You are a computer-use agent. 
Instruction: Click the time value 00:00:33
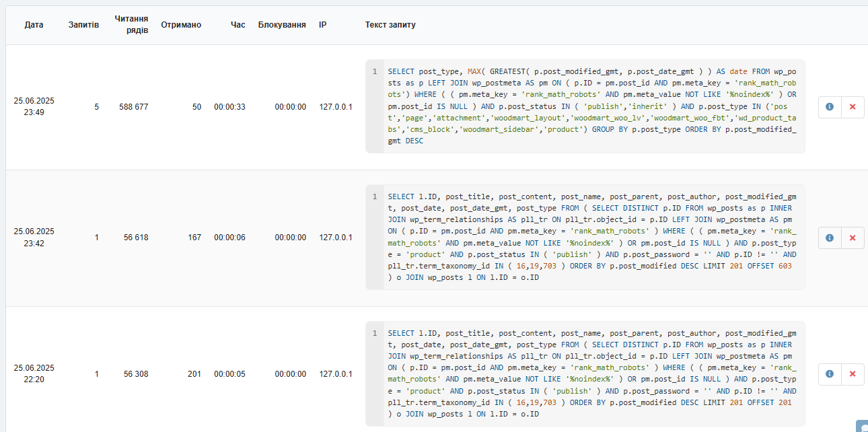(x=230, y=107)
